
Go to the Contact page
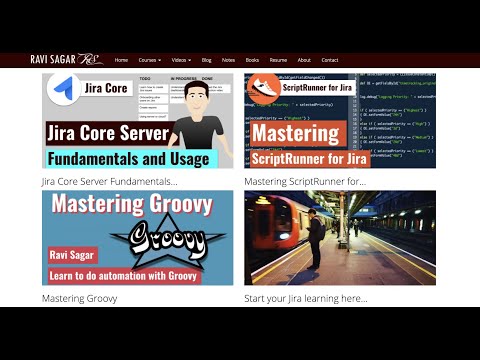330,60
